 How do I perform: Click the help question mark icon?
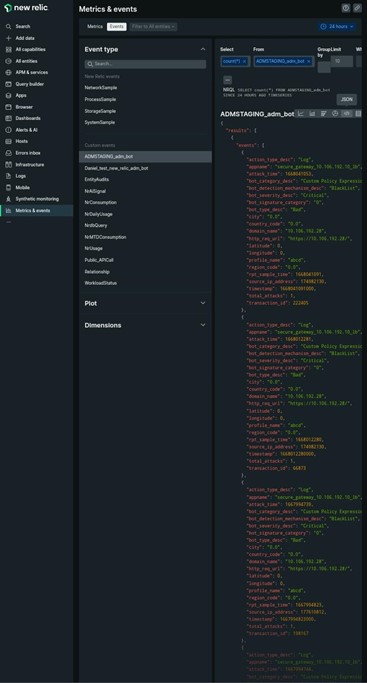pos(346,8)
